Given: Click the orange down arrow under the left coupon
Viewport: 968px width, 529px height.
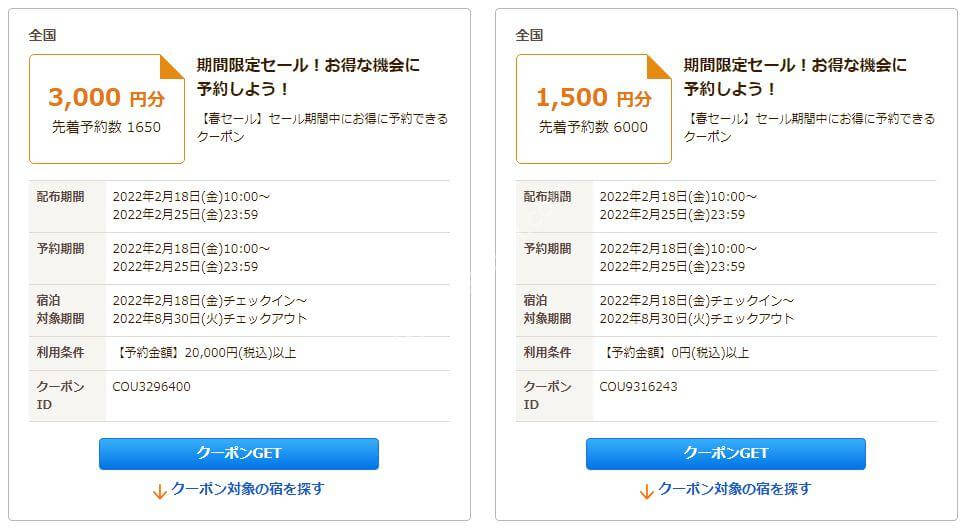Looking at the screenshot, I should coord(159,491).
